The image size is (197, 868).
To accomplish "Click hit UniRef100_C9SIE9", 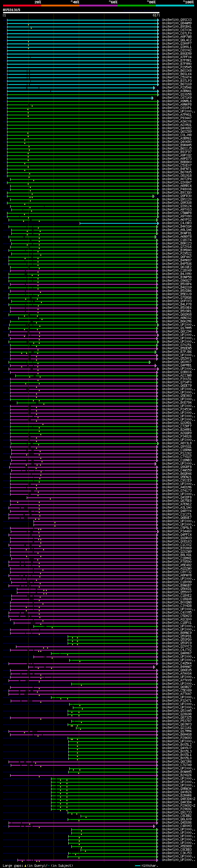I will pos(177,481).
